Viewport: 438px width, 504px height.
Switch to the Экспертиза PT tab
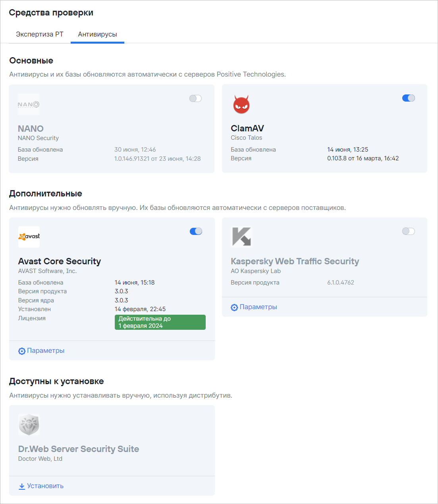click(40, 34)
